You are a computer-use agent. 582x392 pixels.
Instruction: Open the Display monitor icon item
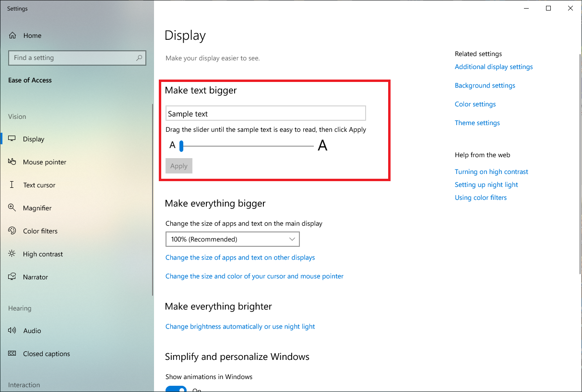click(12, 139)
